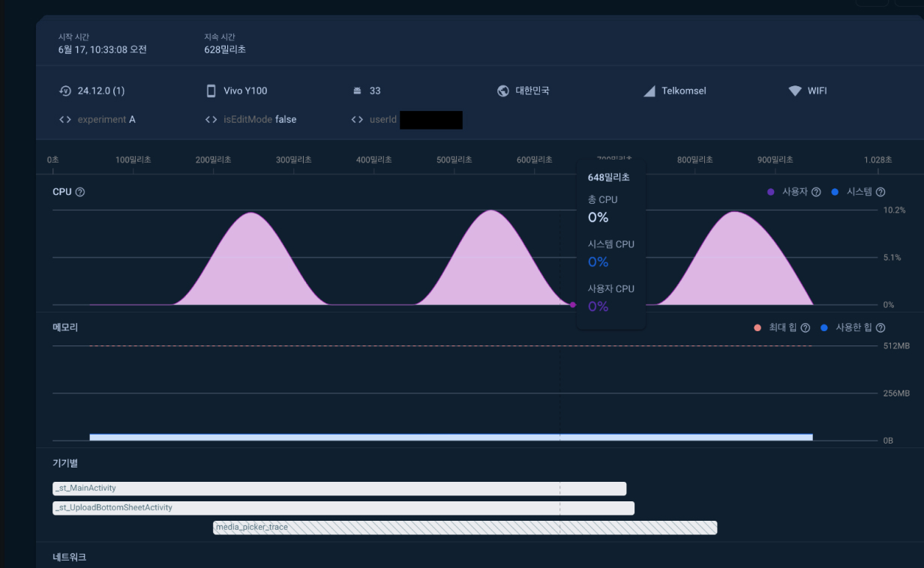Open help icon next to 사용자 legend
The image size is (924, 568).
click(816, 192)
